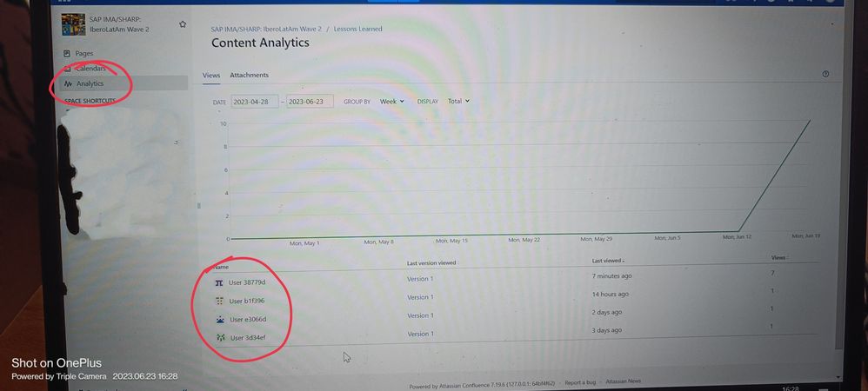Click the avatar icon of User 3d34ef
Image resolution: width=868 pixels, height=391 pixels.
[x=220, y=338]
